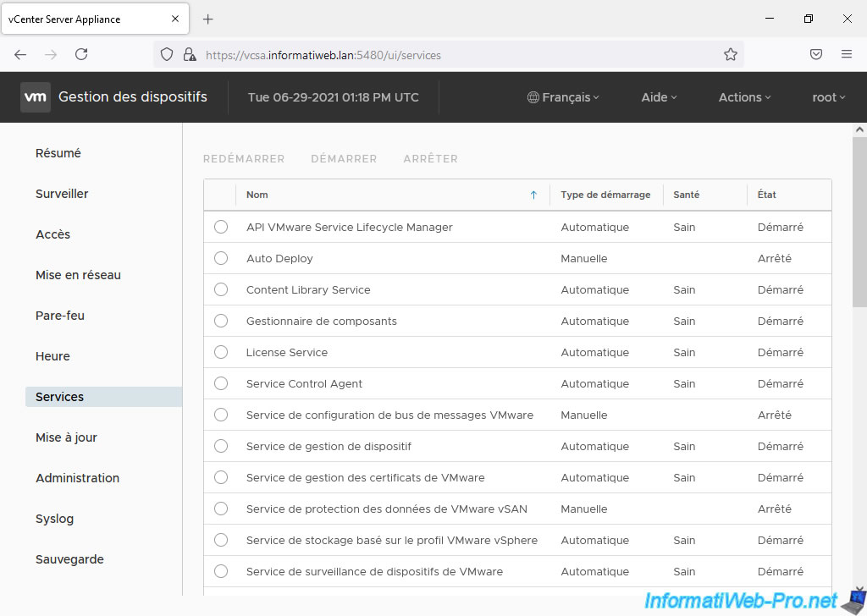
Task: Click the ARRÊTER button
Action: pos(431,158)
